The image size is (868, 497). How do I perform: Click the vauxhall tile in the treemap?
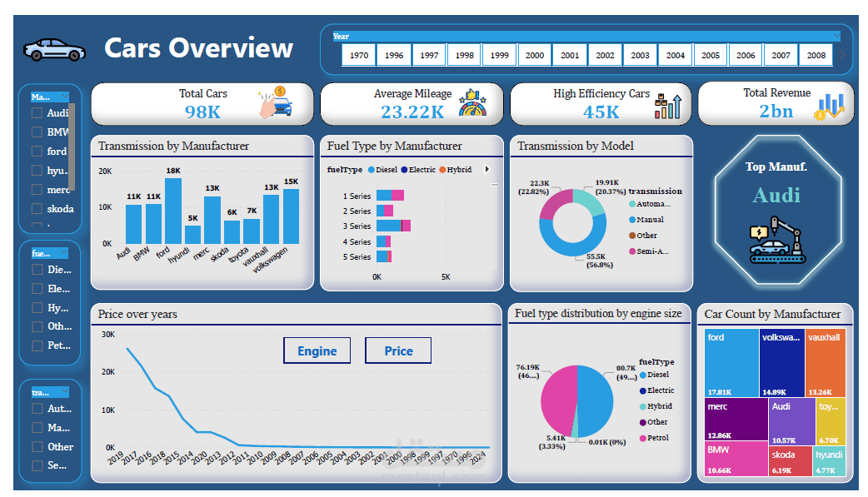tap(826, 362)
